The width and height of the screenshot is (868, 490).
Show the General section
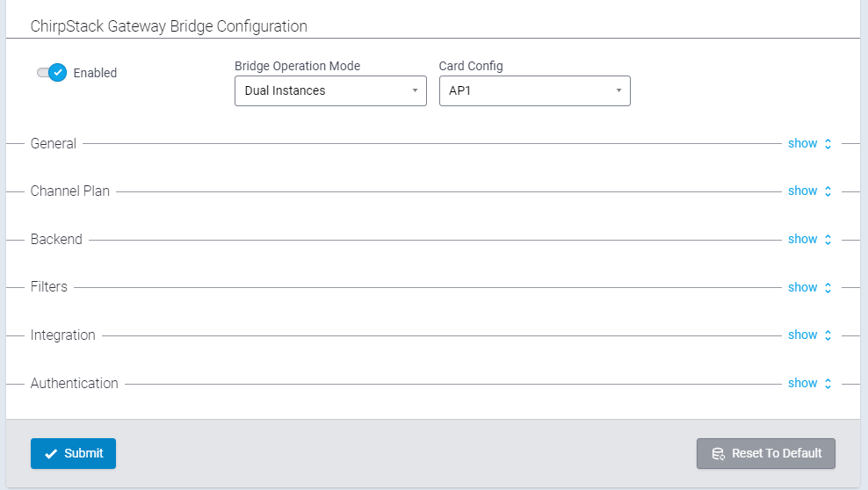802,143
